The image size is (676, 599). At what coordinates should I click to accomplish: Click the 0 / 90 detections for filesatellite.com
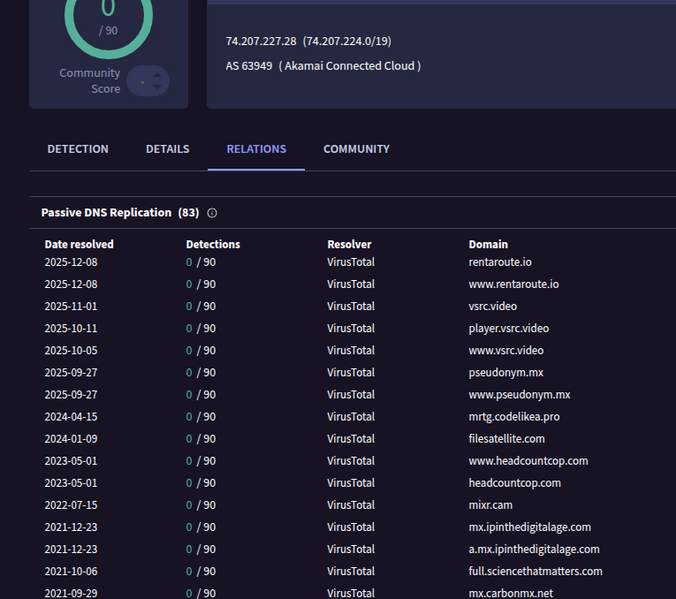pos(201,439)
